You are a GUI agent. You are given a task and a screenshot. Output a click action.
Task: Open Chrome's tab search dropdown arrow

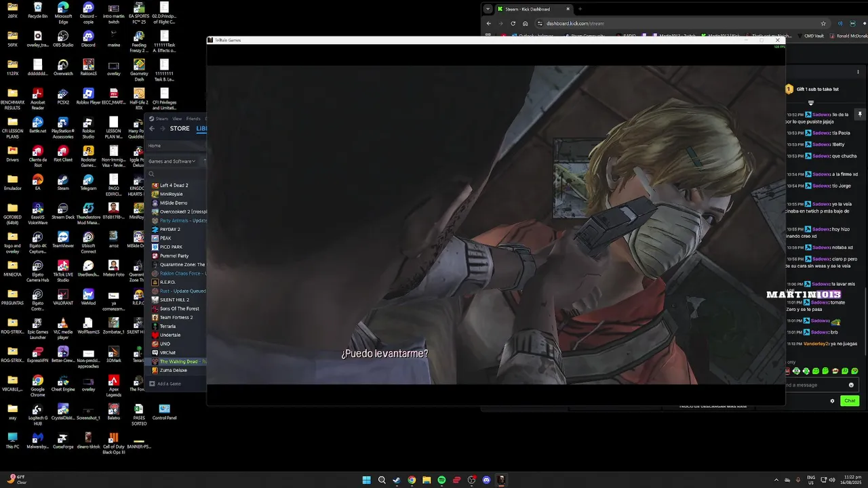(x=488, y=9)
